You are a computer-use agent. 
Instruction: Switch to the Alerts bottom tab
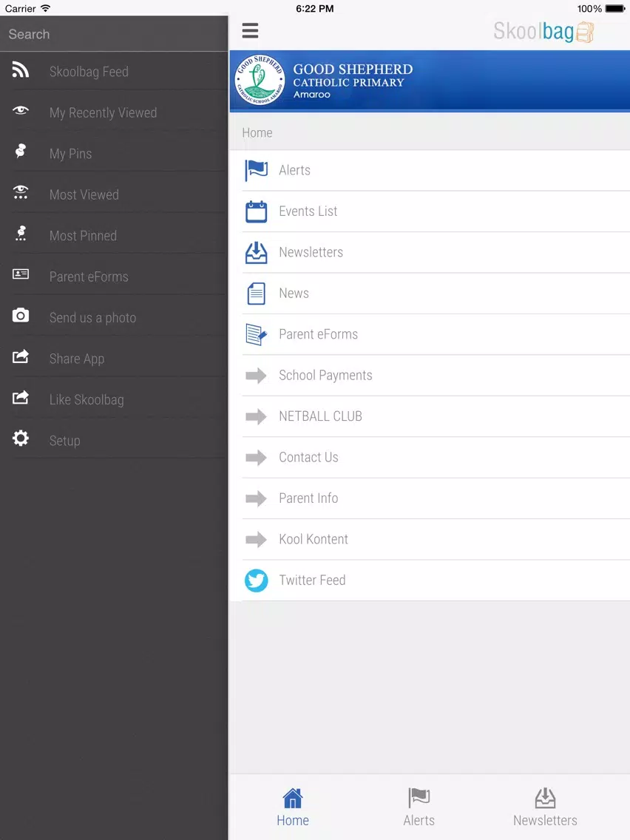[419, 807]
